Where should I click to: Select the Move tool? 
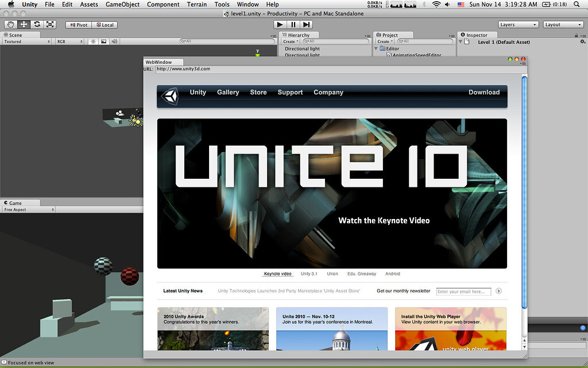(x=24, y=24)
